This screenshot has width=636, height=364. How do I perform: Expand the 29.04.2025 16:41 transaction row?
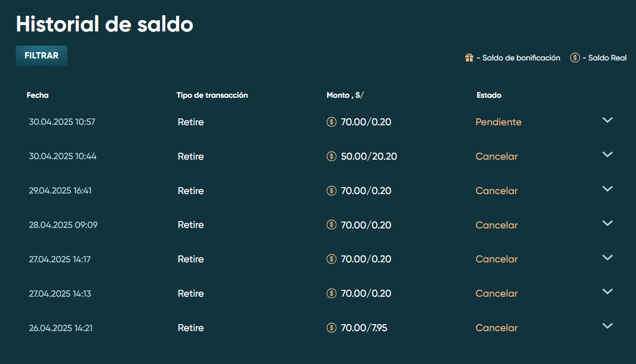pyautogui.click(x=607, y=189)
